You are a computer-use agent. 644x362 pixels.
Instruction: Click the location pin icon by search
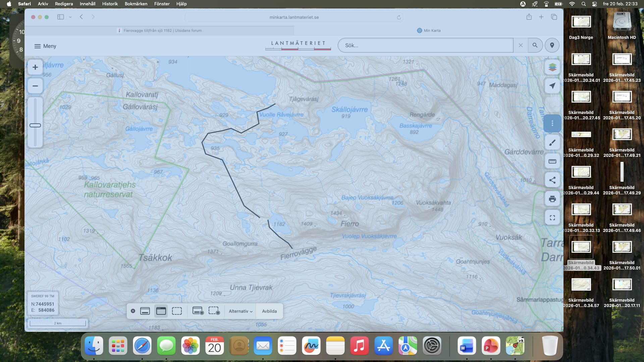pos(552,45)
